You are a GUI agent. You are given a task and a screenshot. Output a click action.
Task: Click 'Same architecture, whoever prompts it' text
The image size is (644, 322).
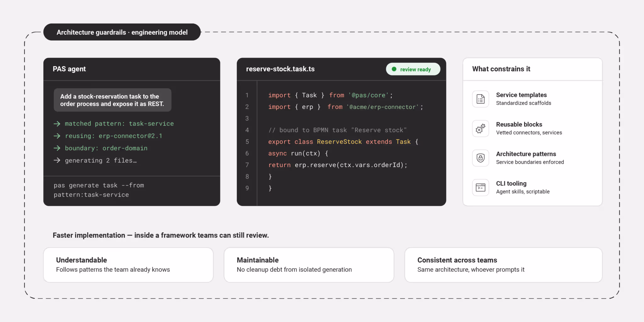pos(471,270)
